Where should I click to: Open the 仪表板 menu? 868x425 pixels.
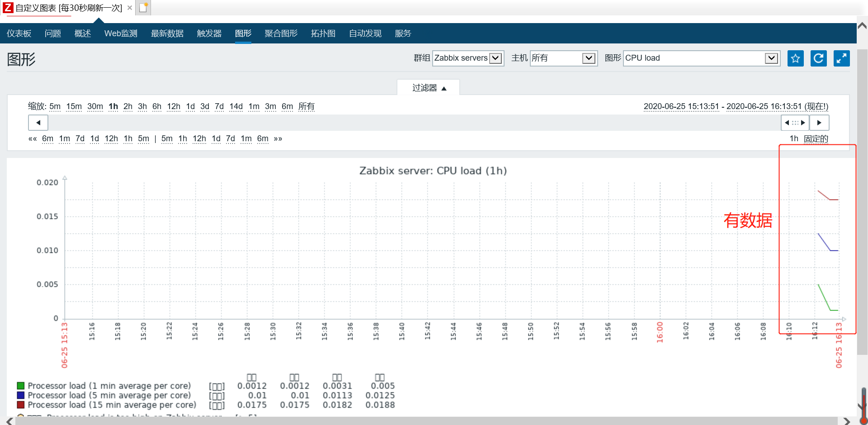click(x=19, y=33)
